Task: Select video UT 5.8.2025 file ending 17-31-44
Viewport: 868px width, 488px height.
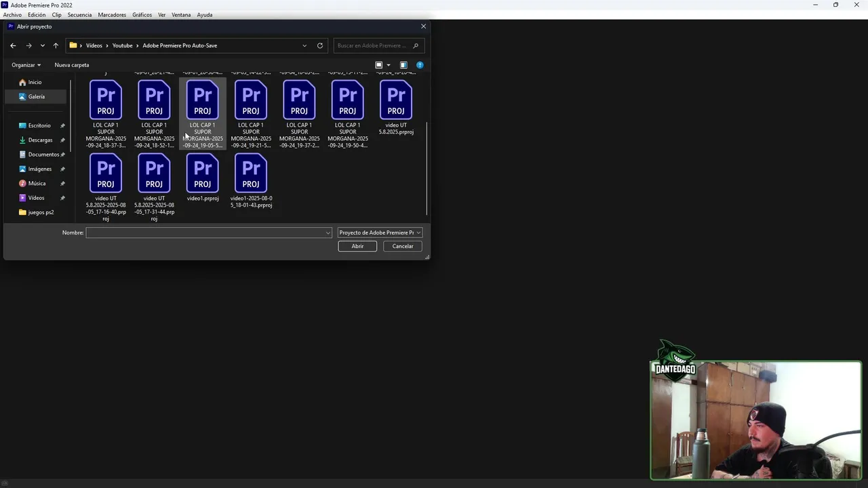Action: (x=154, y=188)
